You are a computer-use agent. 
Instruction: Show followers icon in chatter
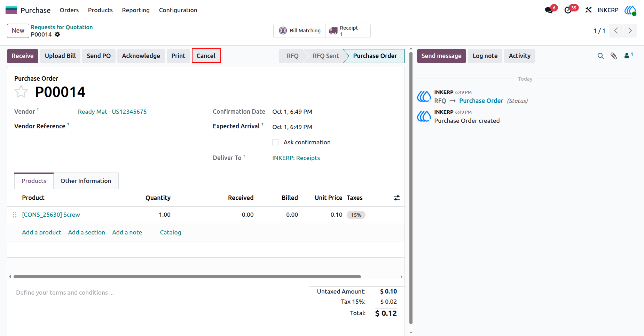(628, 55)
